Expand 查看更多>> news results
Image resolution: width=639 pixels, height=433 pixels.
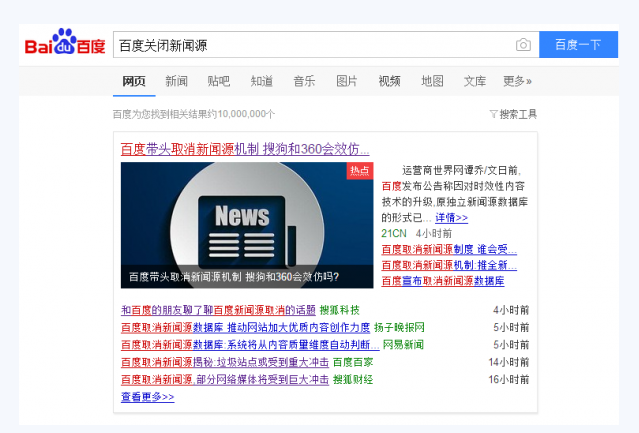tap(147, 397)
